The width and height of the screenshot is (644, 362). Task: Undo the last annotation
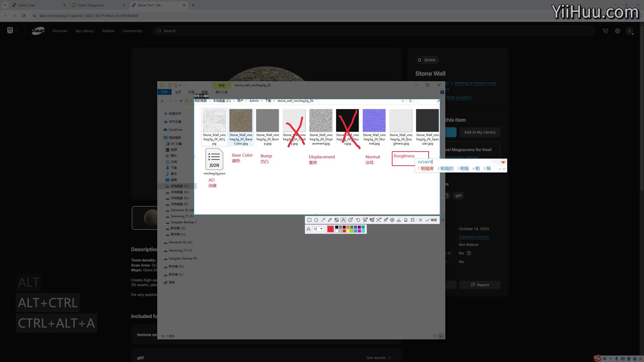pos(358,220)
